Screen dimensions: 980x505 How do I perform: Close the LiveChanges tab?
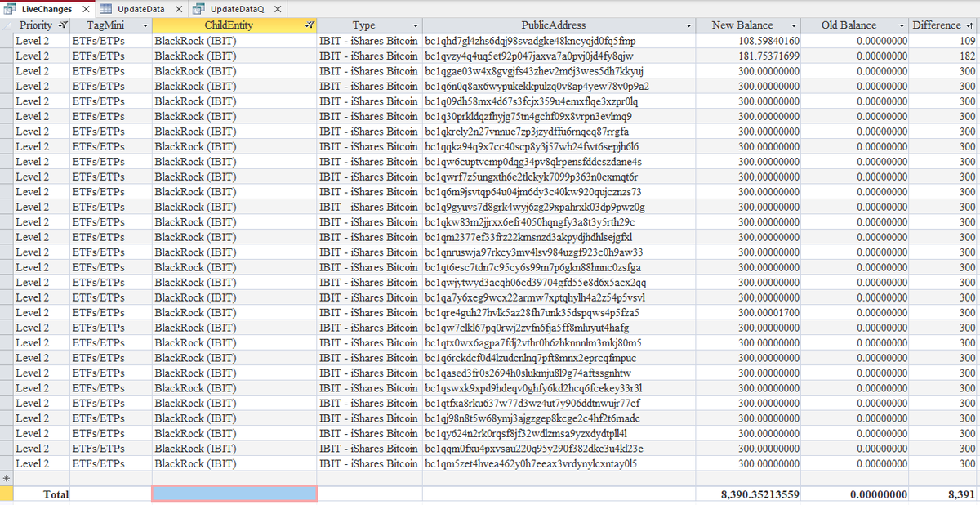(84, 9)
